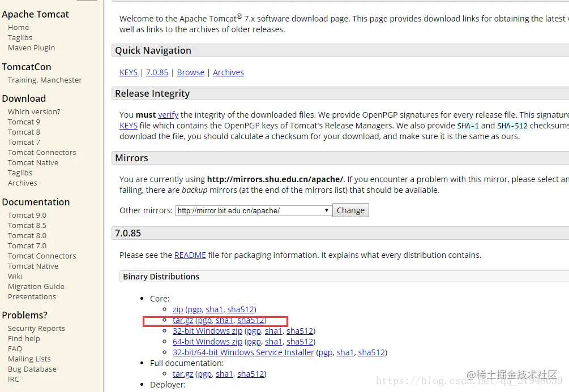Open Tomcat 8.5 documentation
This screenshot has height=392, width=569.
point(27,225)
